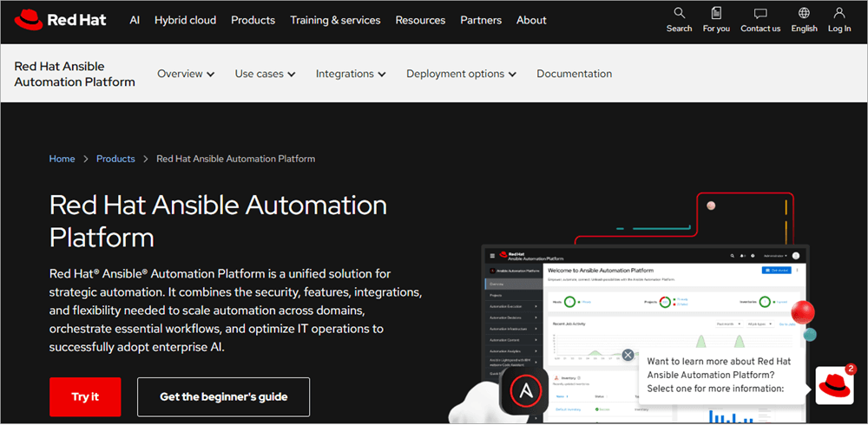Click the 'Recent Job Activity' label
Image resolution: width=868 pixels, height=425 pixels.
click(x=569, y=324)
